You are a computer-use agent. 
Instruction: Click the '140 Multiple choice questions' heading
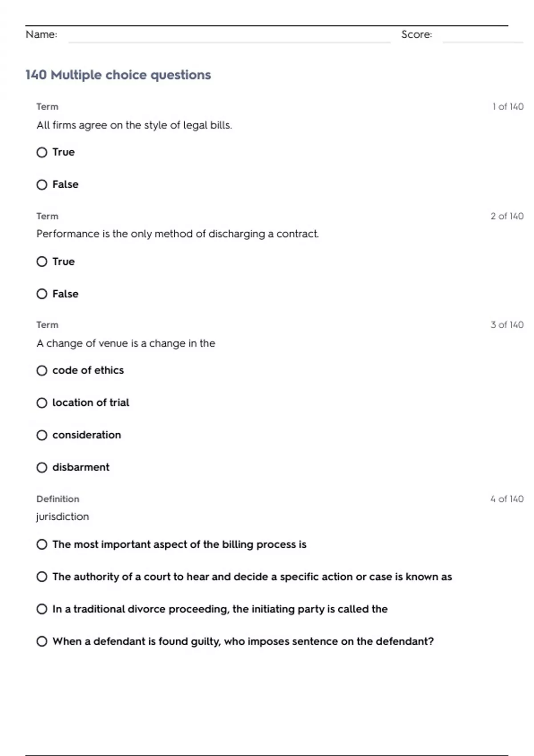[x=118, y=75]
